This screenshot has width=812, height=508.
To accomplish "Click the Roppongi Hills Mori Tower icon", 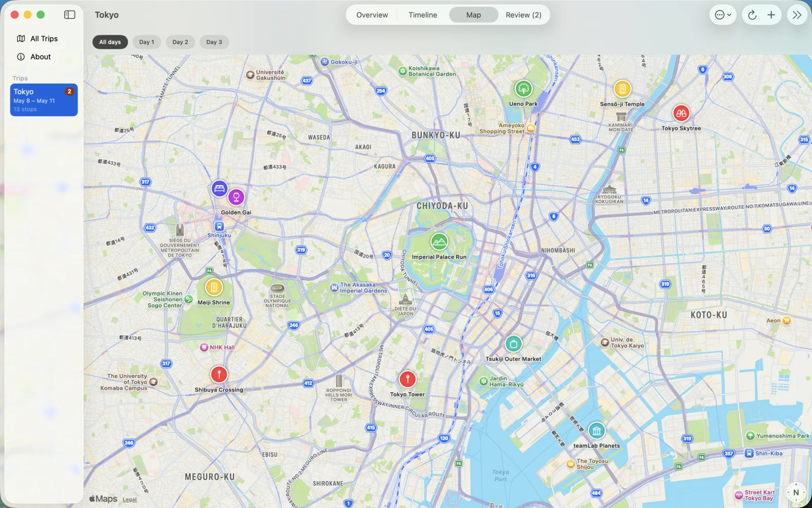I will coord(339,381).
